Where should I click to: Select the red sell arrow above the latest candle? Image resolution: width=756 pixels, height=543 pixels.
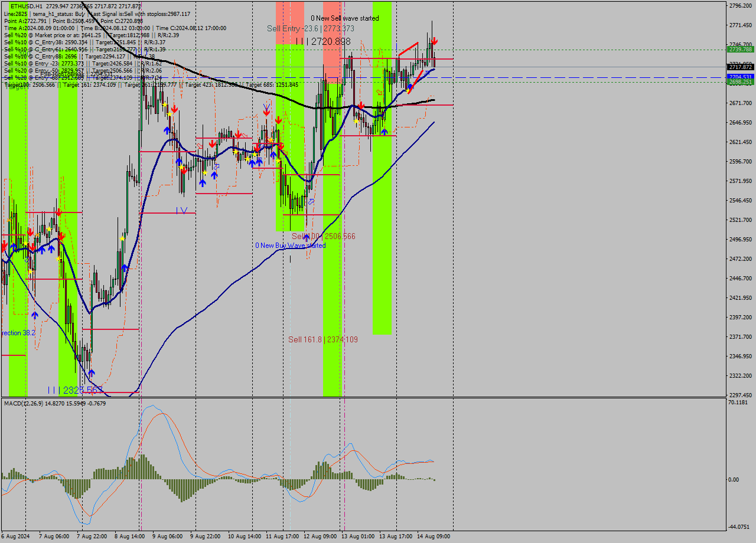coord(434,41)
